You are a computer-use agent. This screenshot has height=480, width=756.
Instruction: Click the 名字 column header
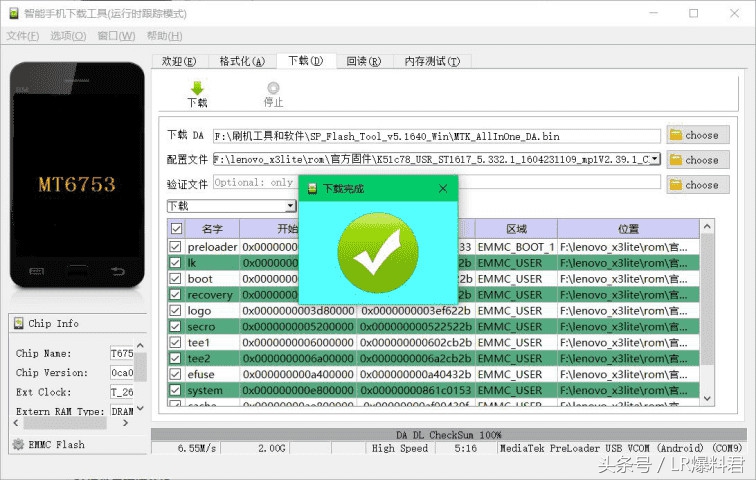[x=212, y=229]
